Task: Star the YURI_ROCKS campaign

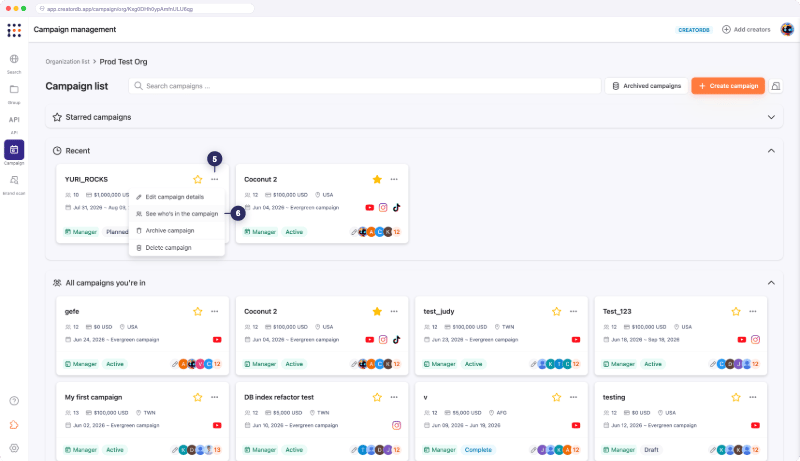Action: [x=198, y=180]
